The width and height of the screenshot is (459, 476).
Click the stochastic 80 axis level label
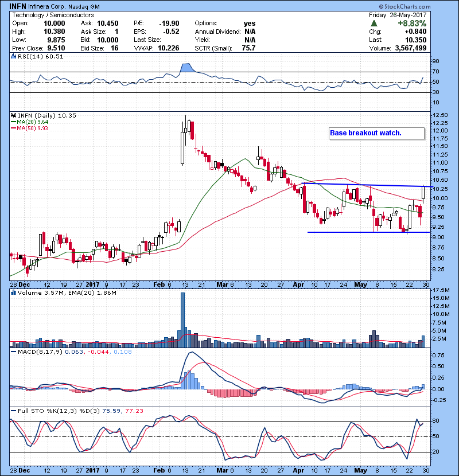coord(435,421)
